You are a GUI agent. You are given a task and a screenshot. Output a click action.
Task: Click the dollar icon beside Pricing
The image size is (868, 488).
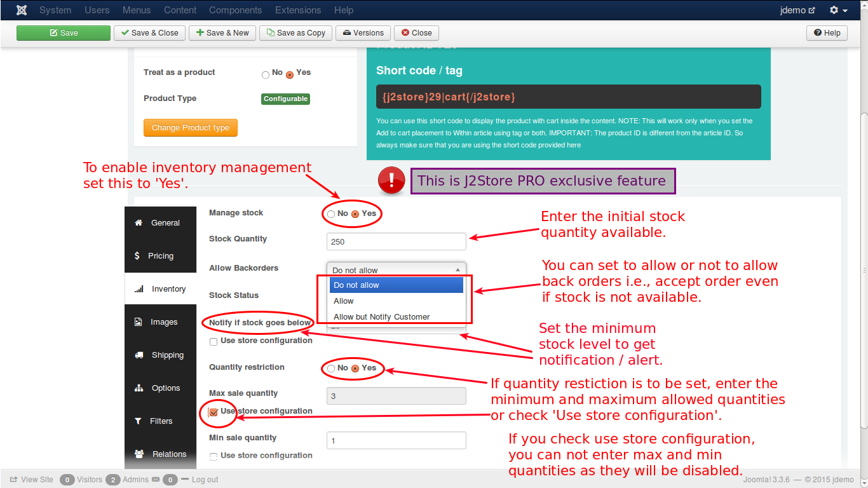137,255
